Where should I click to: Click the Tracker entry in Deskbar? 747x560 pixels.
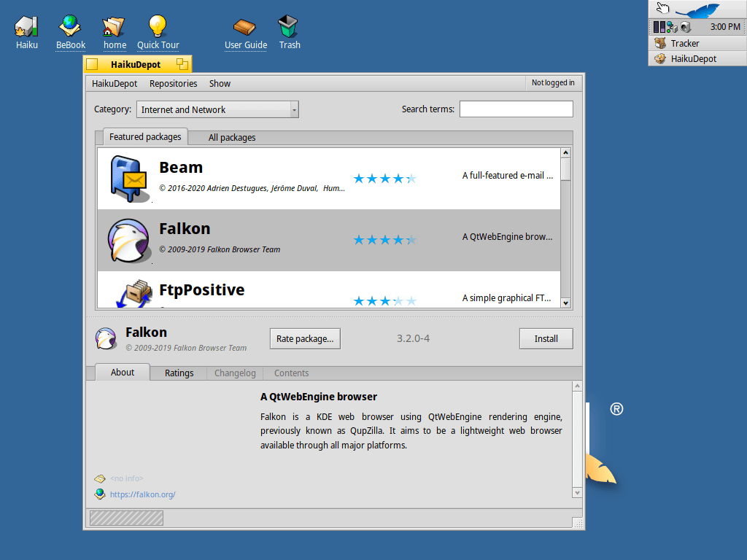pos(697,43)
